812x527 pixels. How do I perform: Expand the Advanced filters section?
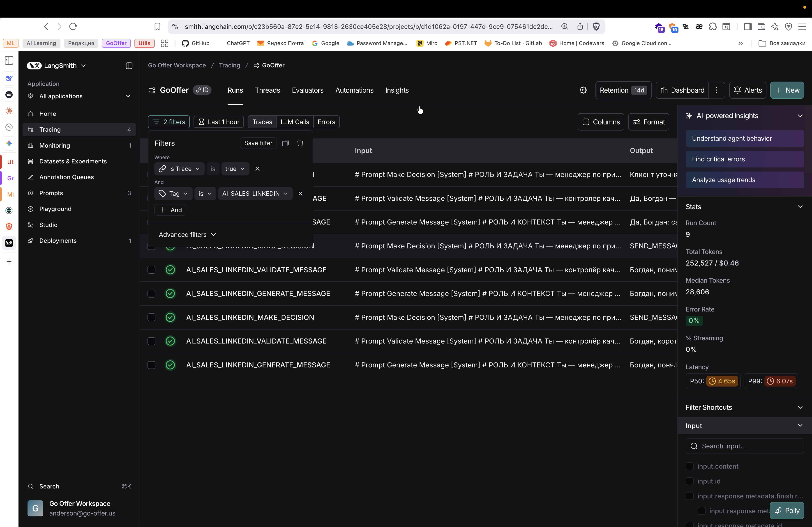point(187,234)
